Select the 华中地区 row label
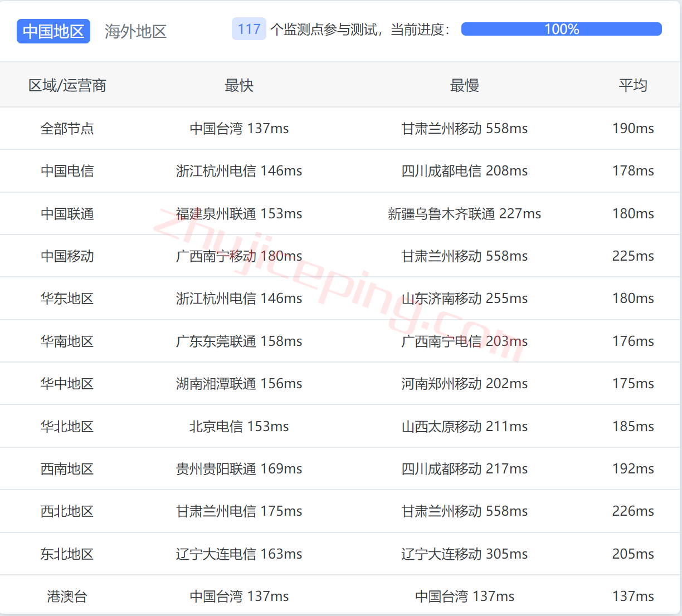Image resolution: width=682 pixels, height=616 pixels. tap(67, 384)
